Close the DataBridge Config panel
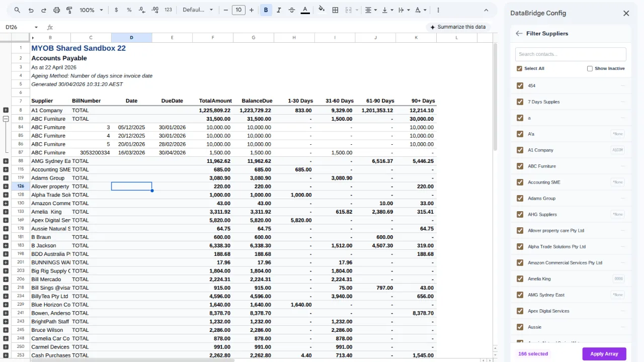This screenshot has height=362, width=644. point(626,14)
